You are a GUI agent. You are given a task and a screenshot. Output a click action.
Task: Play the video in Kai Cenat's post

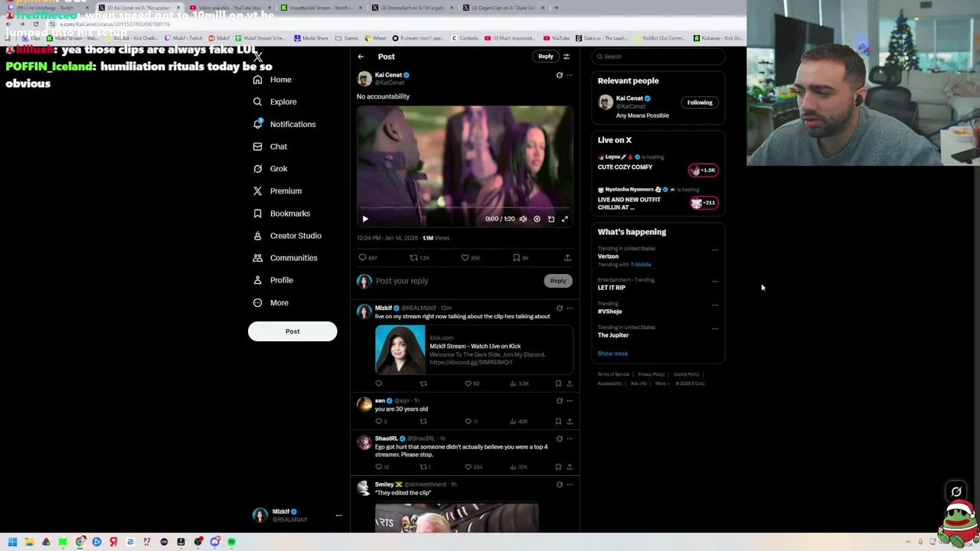tap(365, 219)
